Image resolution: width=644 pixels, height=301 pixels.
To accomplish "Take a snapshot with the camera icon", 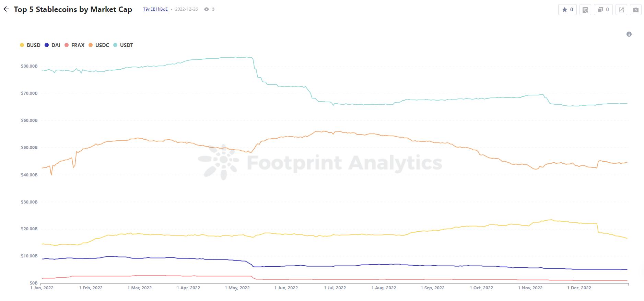I will click(x=635, y=10).
